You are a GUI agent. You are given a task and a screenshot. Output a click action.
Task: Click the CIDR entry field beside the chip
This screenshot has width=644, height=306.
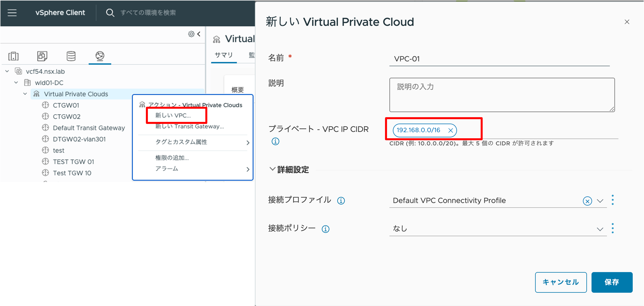pyautogui.click(x=538, y=130)
